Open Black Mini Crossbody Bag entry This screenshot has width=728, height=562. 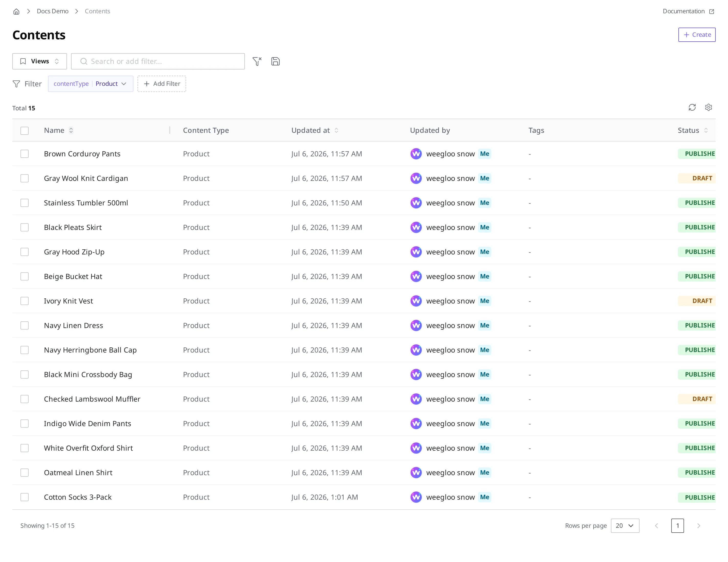pos(88,374)
